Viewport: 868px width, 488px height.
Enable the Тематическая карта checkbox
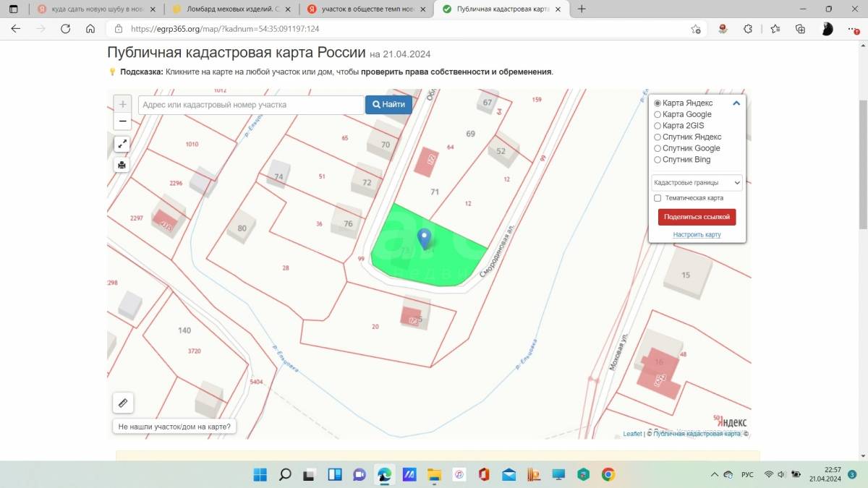pos(658,198)
